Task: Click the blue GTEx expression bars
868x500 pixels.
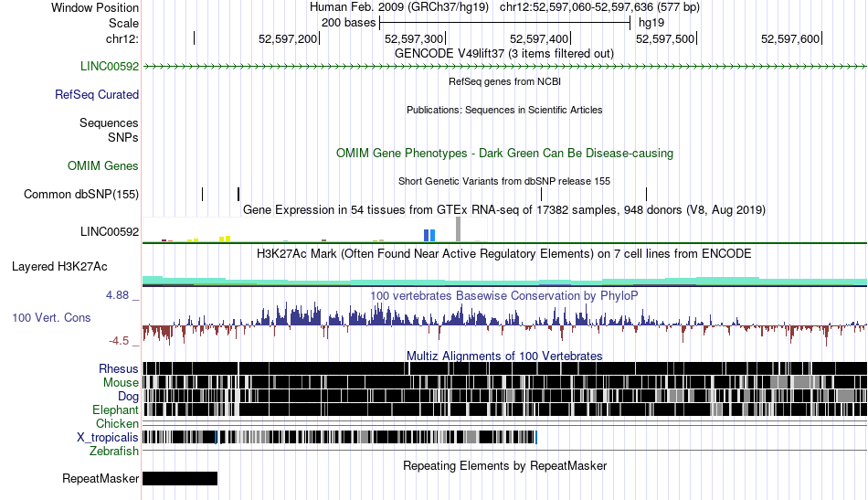Action: pyautogui.click(x=429, y=235)
